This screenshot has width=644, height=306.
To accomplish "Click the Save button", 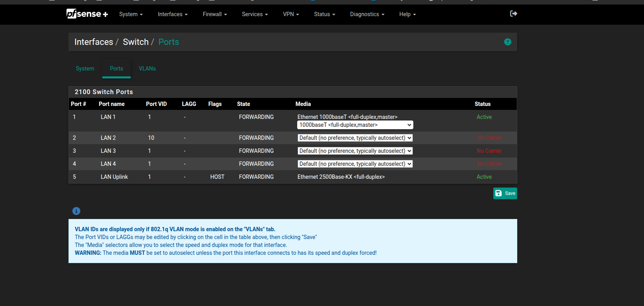I will click(x=505, y=193).
